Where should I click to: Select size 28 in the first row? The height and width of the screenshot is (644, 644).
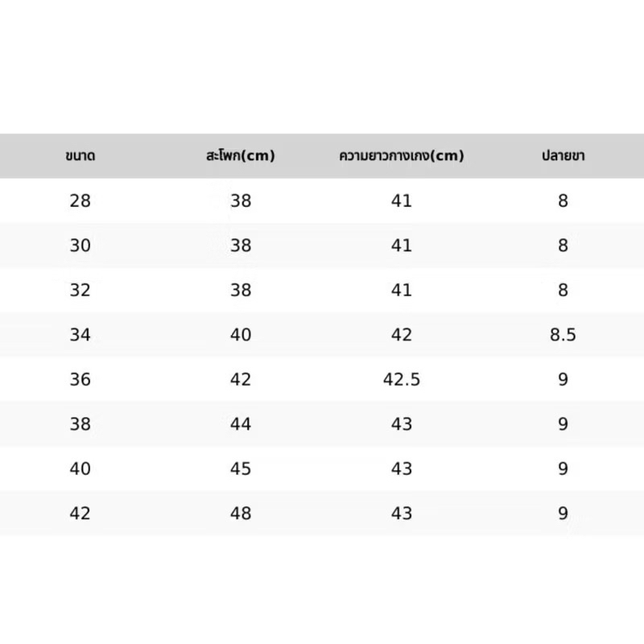pyautogui.click(x=80, y=200)
